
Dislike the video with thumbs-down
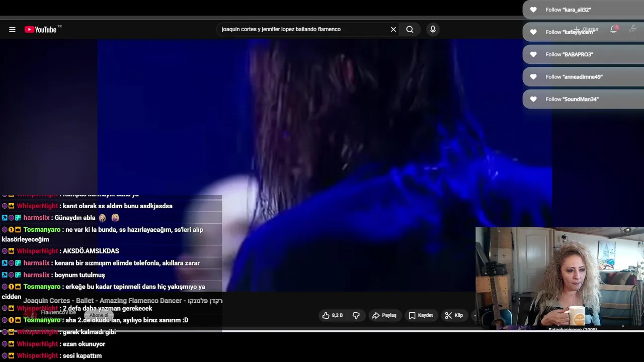[x=356, y=315]
